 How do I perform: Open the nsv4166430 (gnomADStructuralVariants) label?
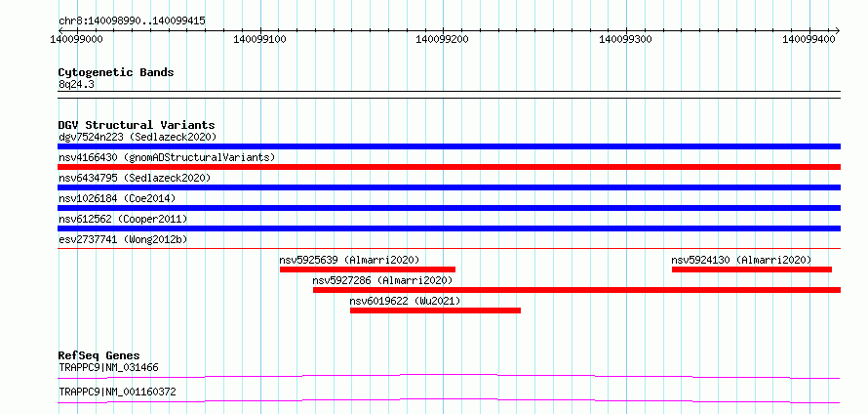tap(167, 157)
